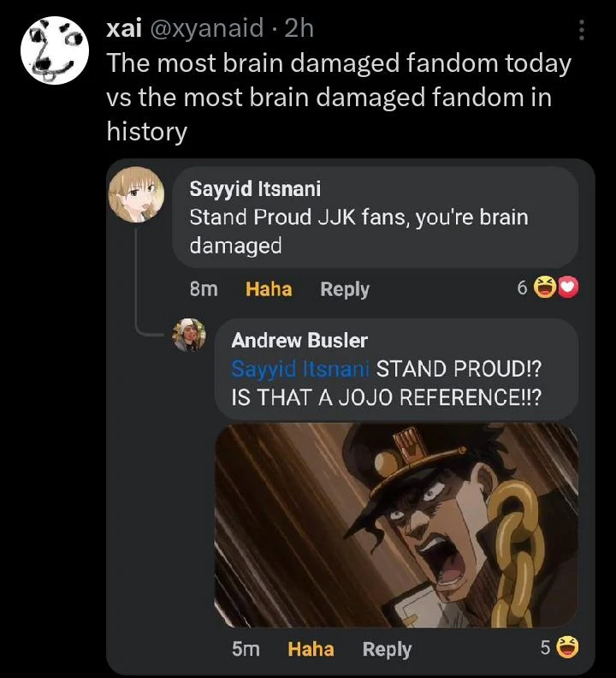
Task: Open Sayyid Itsnani commenter name
Action: pyautogui.click(x=255, y=188)
